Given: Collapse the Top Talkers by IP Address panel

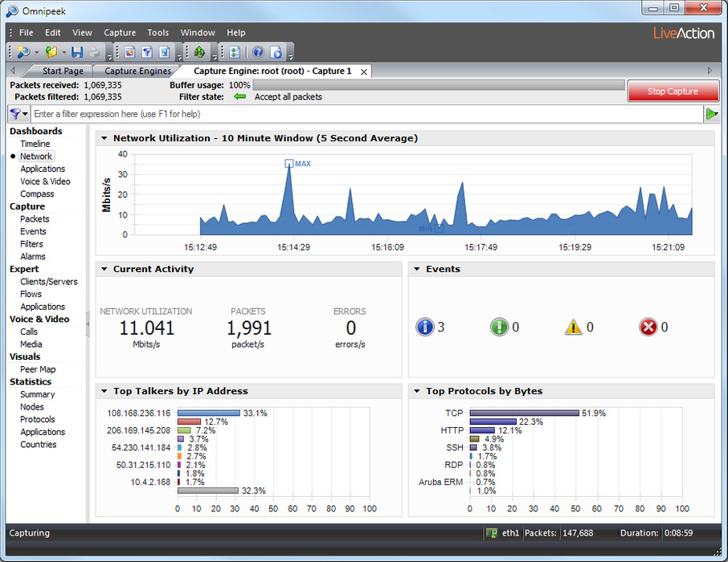Looking at the screenshot, I should (x=104, y=391).
